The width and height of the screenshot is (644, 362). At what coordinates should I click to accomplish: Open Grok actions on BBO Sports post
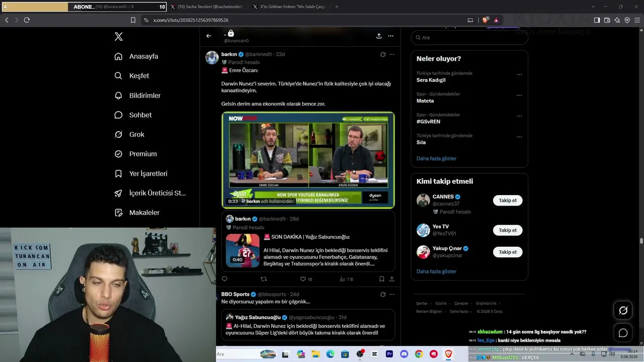(x=383, y=294)
